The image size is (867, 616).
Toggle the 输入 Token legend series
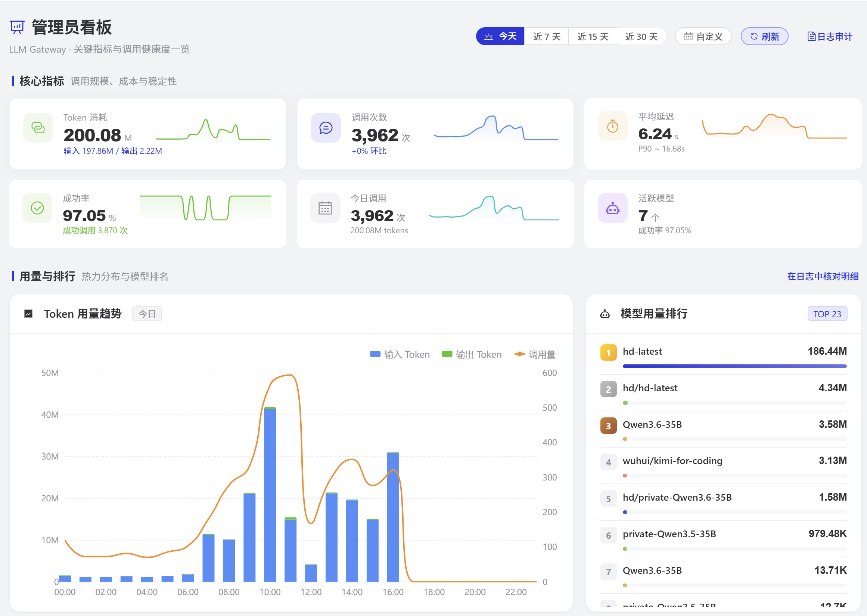[400, 354]
